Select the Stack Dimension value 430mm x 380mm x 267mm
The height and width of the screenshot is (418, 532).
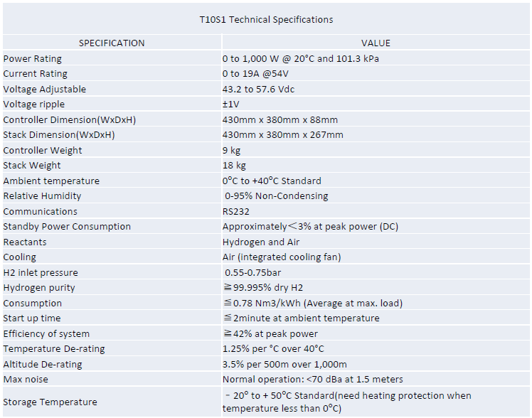[x=282, y=135]
